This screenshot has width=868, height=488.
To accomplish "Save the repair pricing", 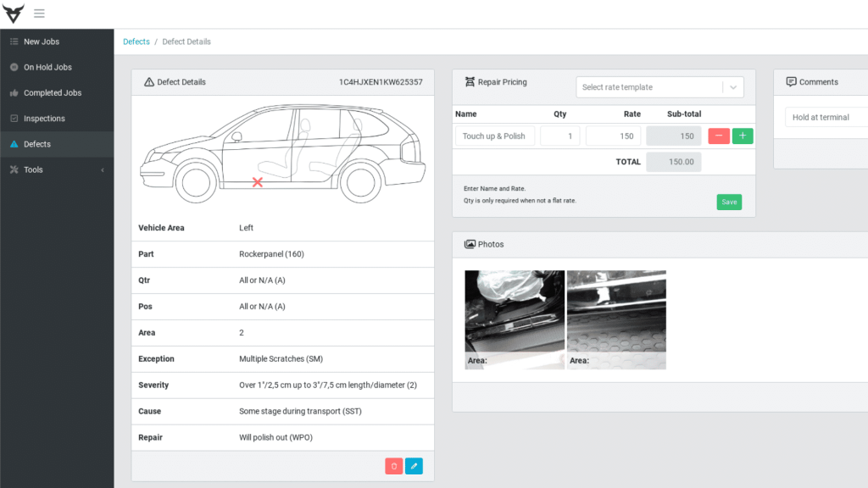I will [729, 202].
